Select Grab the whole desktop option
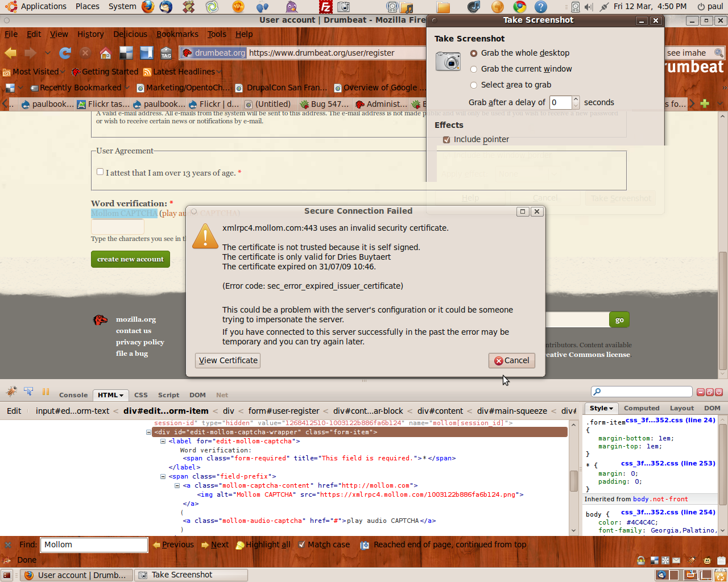 pos(519,53)
